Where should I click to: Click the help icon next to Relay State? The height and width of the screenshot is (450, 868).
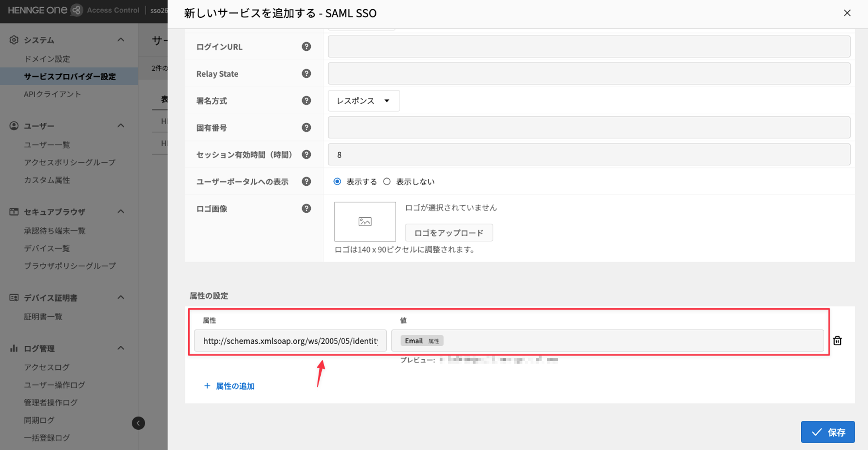tap(306, 73)
